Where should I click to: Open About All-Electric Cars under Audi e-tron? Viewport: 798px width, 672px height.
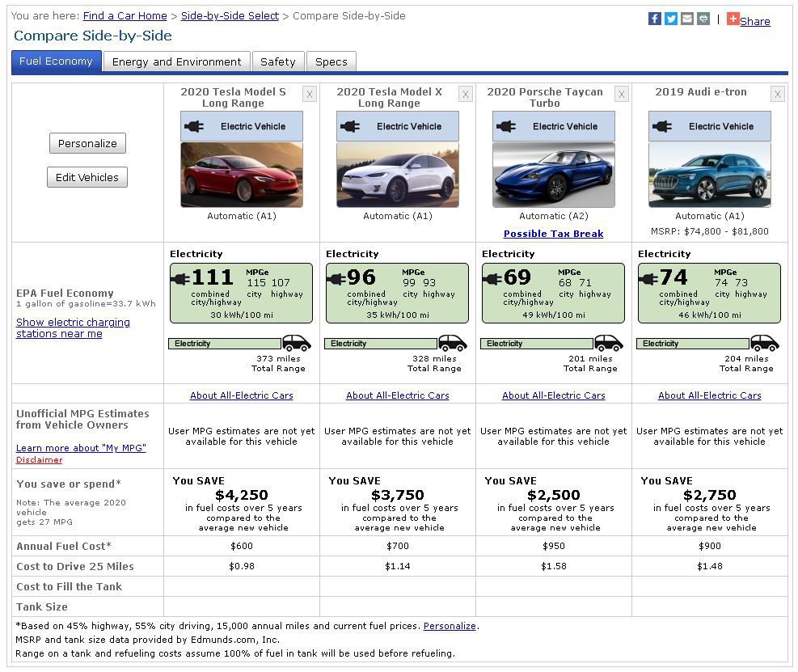click(709, 395)
